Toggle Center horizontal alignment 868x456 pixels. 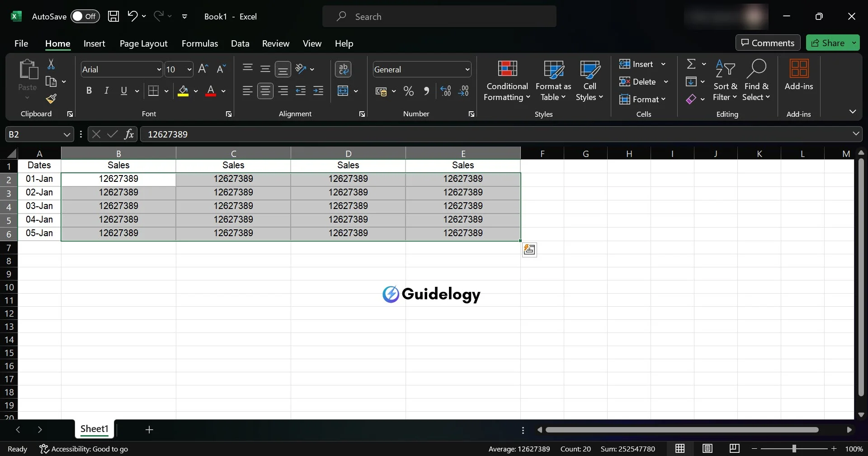[265, 91]
